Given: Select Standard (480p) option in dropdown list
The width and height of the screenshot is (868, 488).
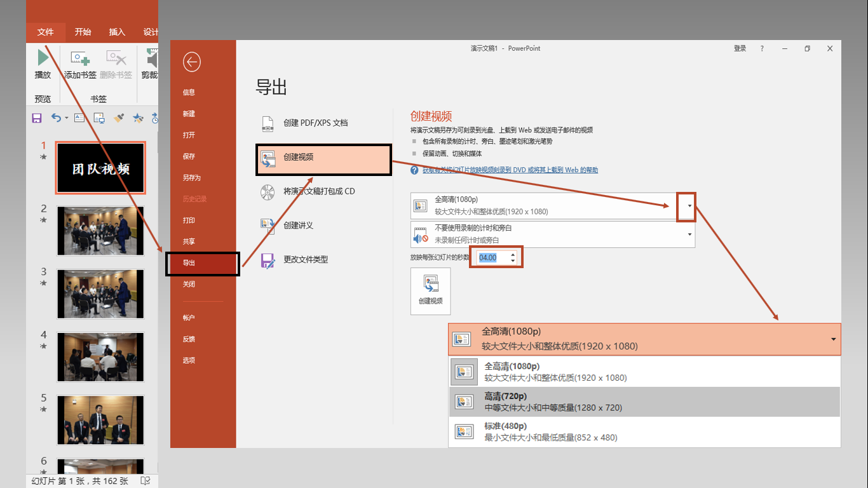Looking at the screenshot, I should coord(644,431).
